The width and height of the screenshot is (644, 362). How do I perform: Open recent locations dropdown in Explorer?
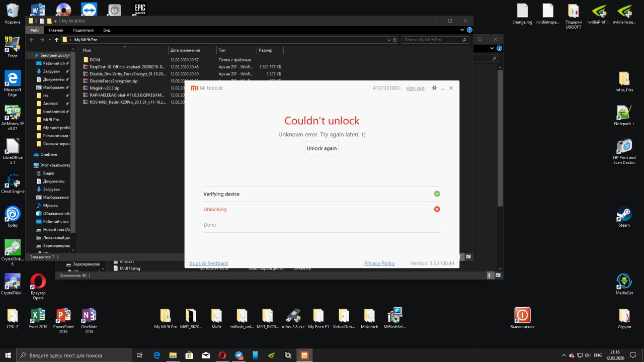49,40
